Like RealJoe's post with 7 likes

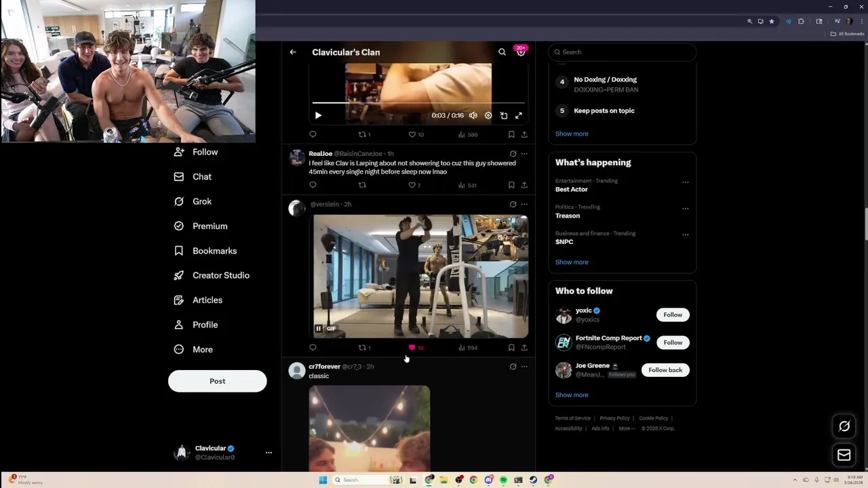click(x=414, y=184)
